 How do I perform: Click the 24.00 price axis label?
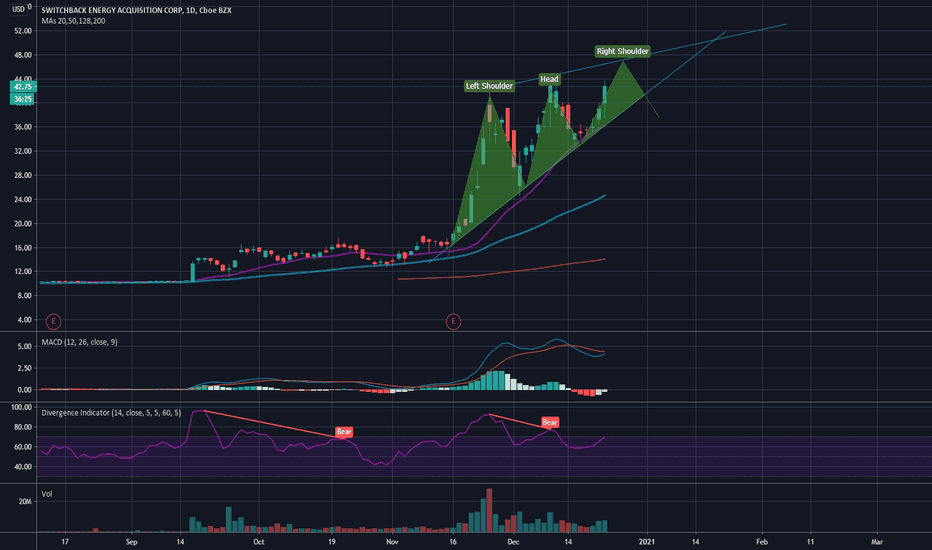pyautogui.click(x=23, y=200)
